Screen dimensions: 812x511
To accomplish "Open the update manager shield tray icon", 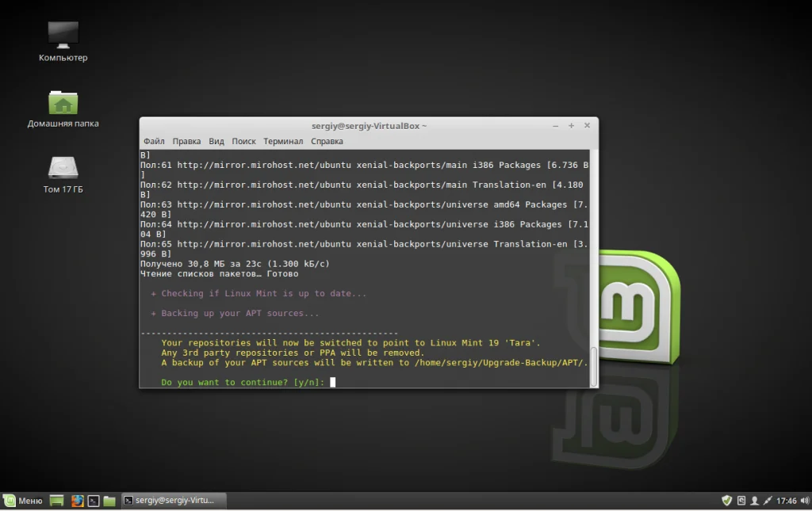I will 727,500.
